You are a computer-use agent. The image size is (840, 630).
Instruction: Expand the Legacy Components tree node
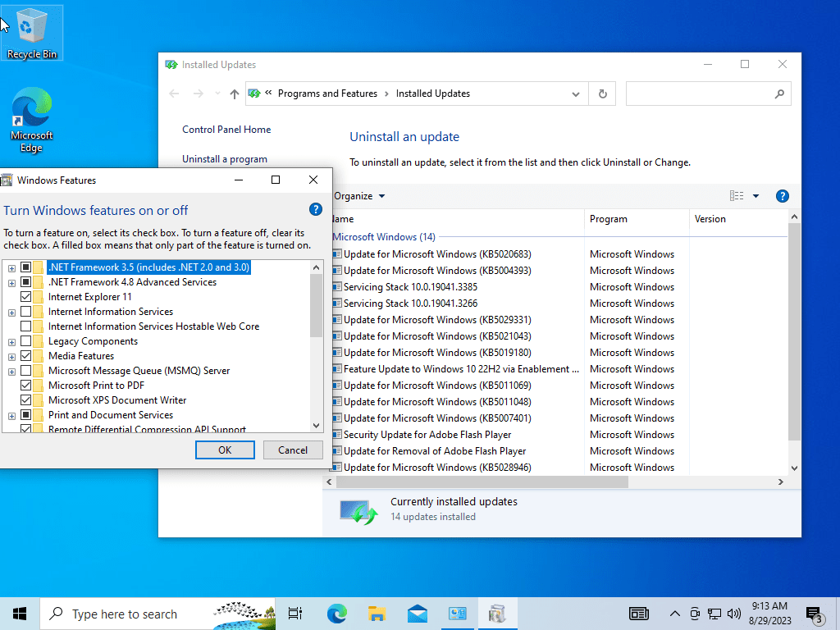point(11,342)
